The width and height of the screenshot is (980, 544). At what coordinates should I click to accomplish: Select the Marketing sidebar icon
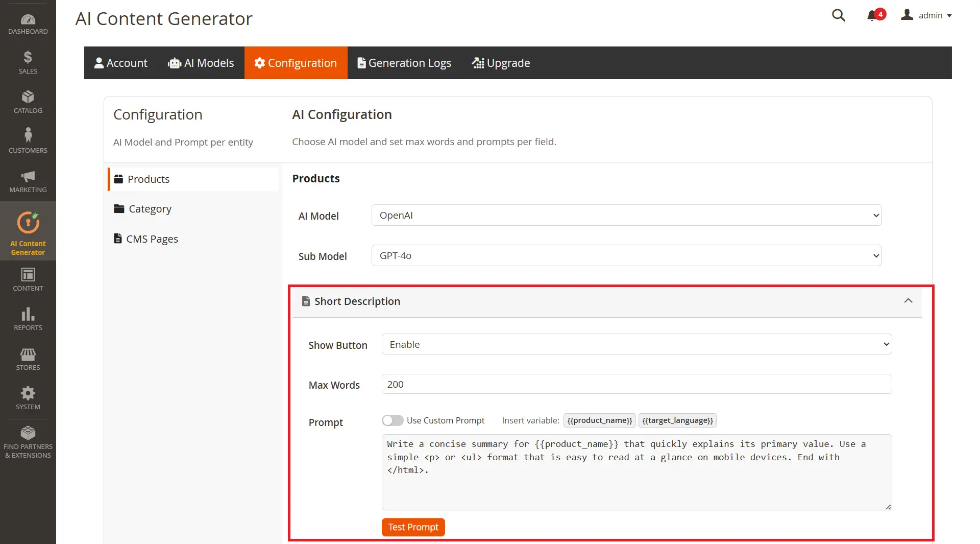coord(28,180)
